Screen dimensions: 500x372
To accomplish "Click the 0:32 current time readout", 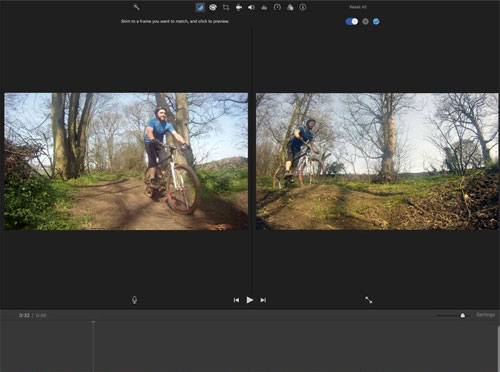I will (24, 315).
